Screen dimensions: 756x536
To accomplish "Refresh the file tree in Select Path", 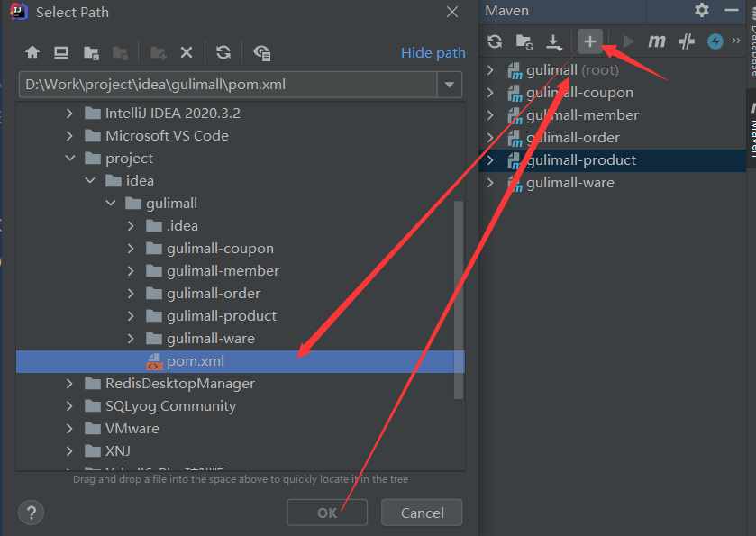I will (223, 52).
